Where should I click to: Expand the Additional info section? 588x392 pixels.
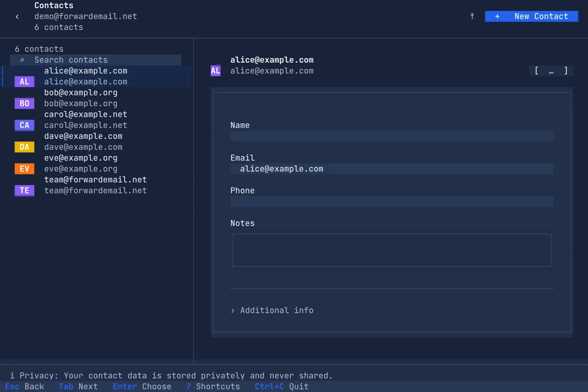[272, 310]
